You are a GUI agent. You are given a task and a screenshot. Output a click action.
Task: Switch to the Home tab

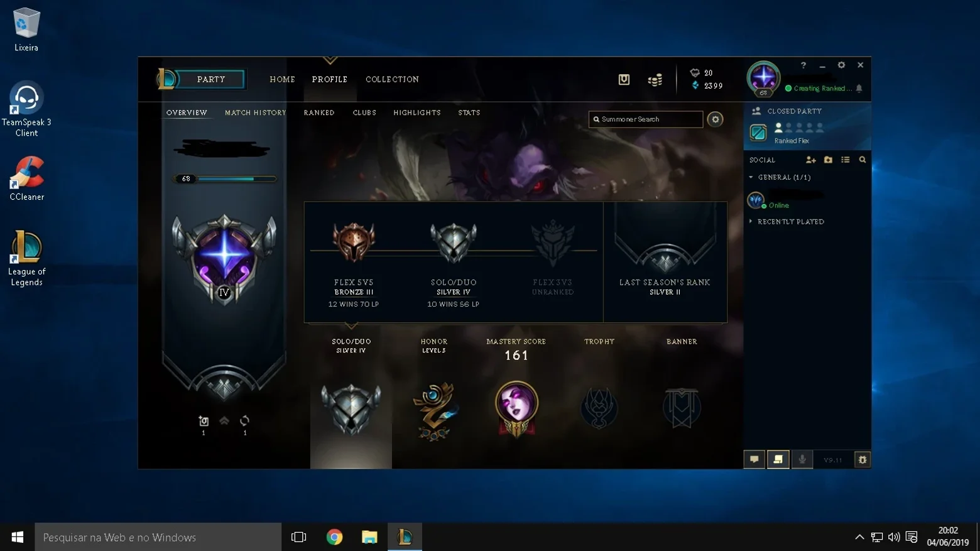(x=282, y=80)
